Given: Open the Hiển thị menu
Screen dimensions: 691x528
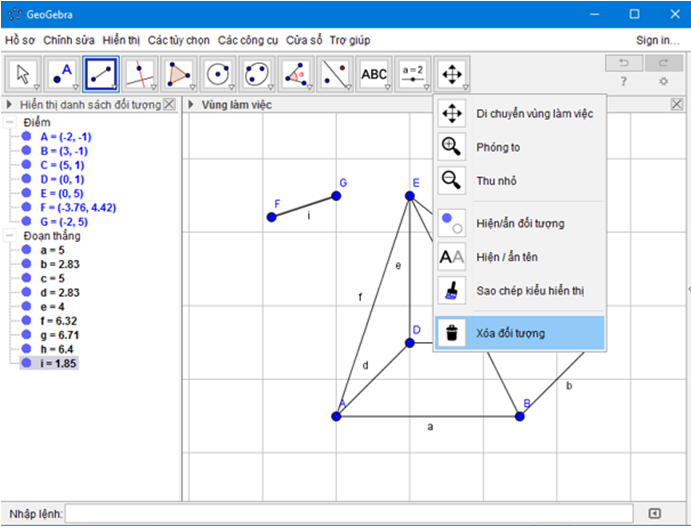Looking at the screenshot, I should click(x=121, y=40).
